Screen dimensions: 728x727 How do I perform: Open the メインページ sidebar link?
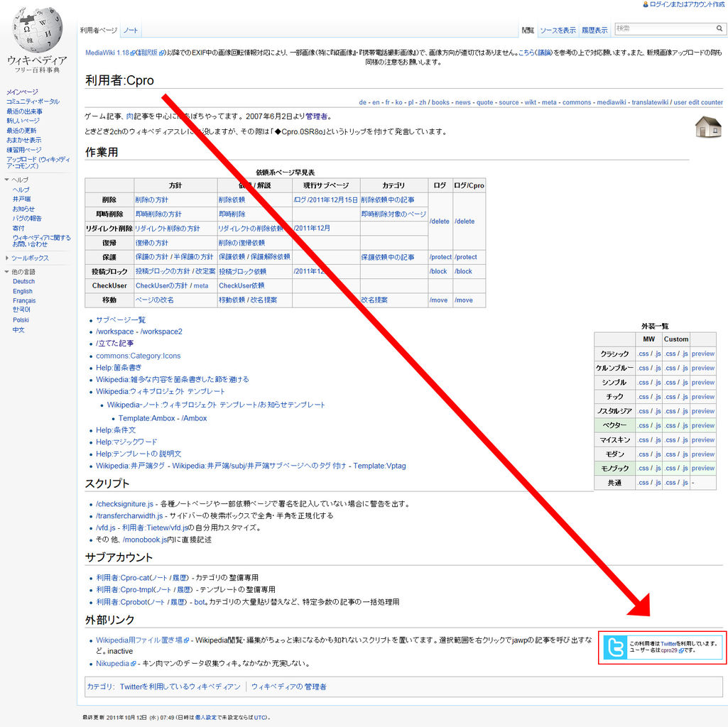click(x=22, y=92)
